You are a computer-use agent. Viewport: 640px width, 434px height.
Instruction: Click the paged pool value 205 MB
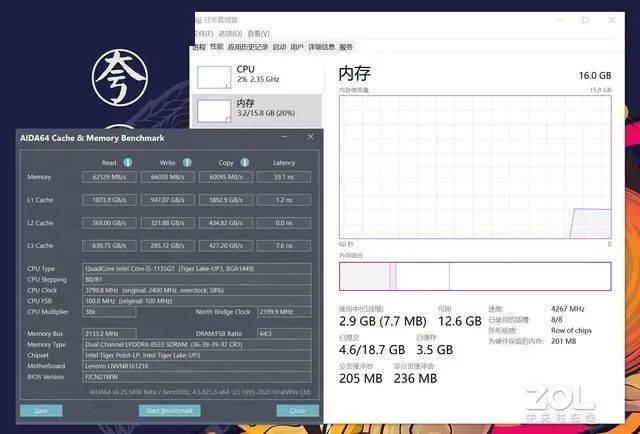point(360,379)
